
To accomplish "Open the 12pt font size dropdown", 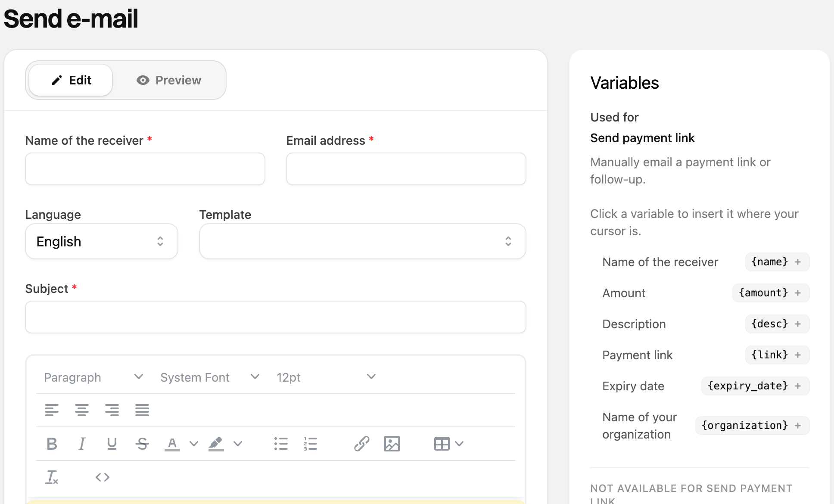I will [x=326, y=377].
